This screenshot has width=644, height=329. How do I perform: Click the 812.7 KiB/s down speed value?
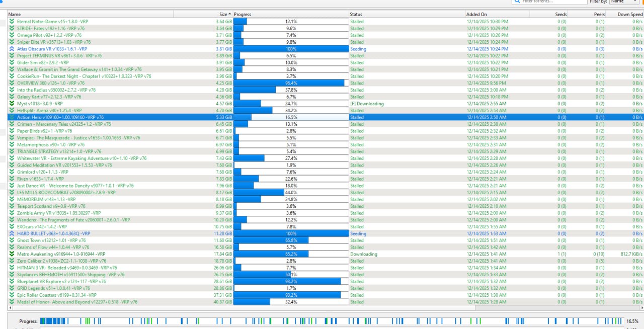(x=631, y=254)
